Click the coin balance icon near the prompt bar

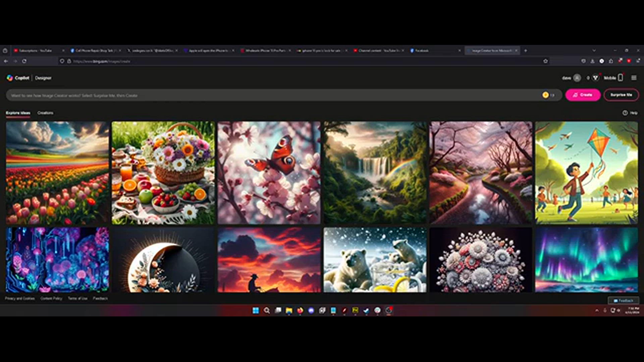[x=546, y=95]
